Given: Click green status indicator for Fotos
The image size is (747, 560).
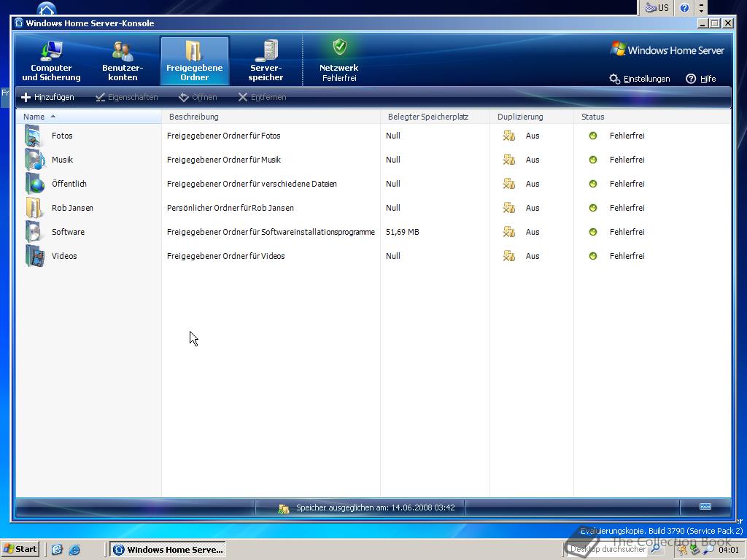Looking at the screenshot, I should coord(592,136).
